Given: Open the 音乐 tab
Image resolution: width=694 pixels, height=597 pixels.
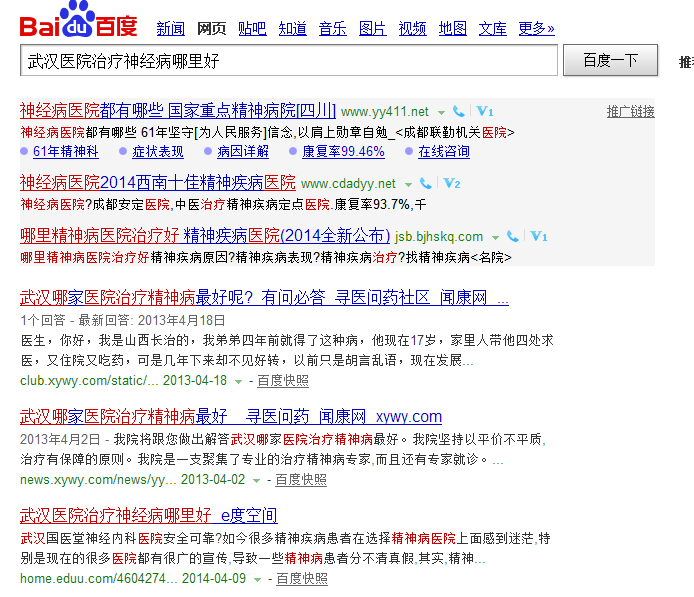Looking at the screenshot, I should pos(332,29).
